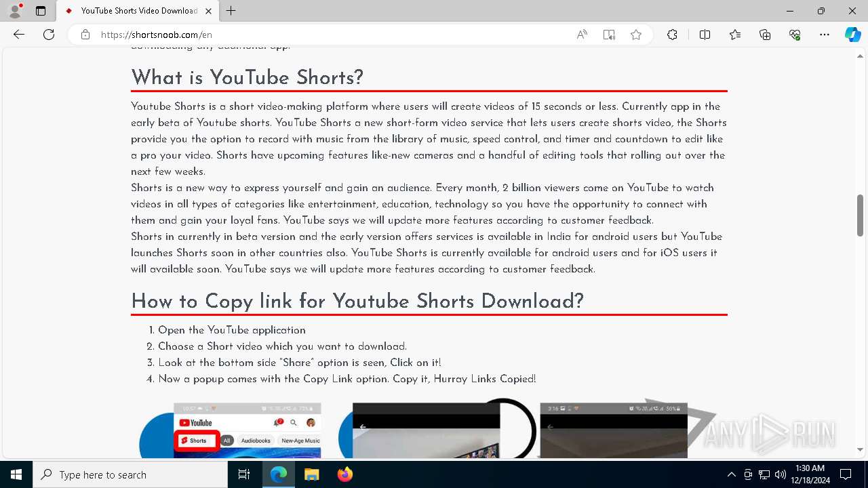Click step 'Open the YouTube application'
868x488 pixels.
point(232,330)
